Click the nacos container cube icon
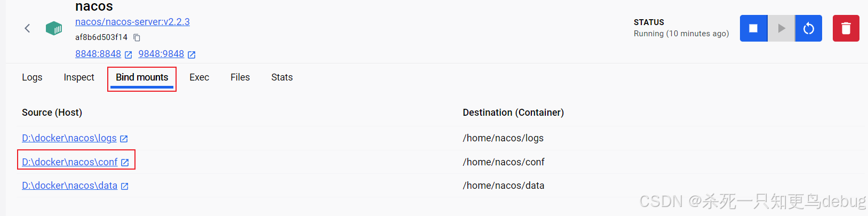 pos(54,28)
